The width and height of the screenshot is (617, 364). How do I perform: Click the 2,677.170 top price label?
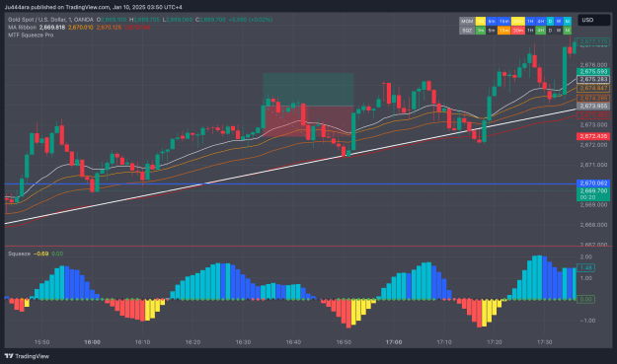593,41
